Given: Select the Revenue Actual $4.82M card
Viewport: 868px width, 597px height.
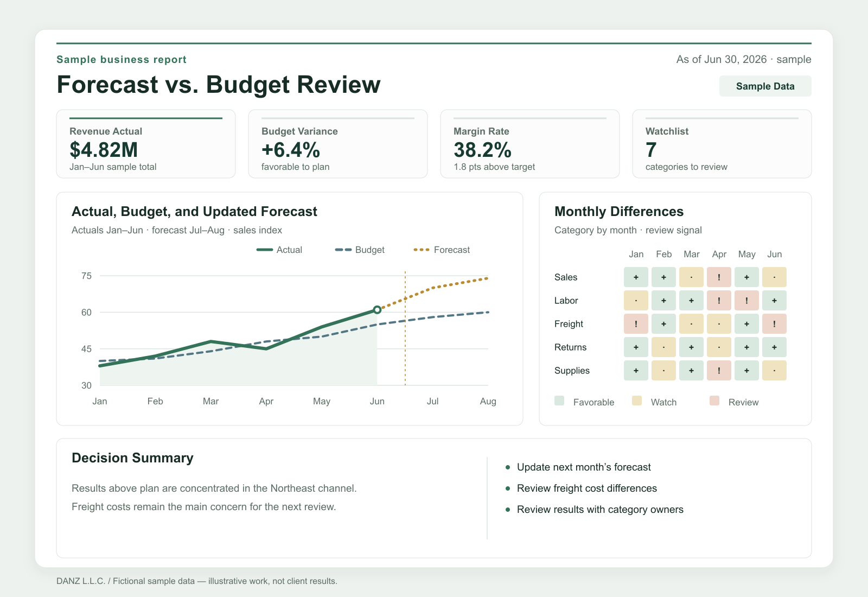Looking at the screenshot, I should 146,144.
